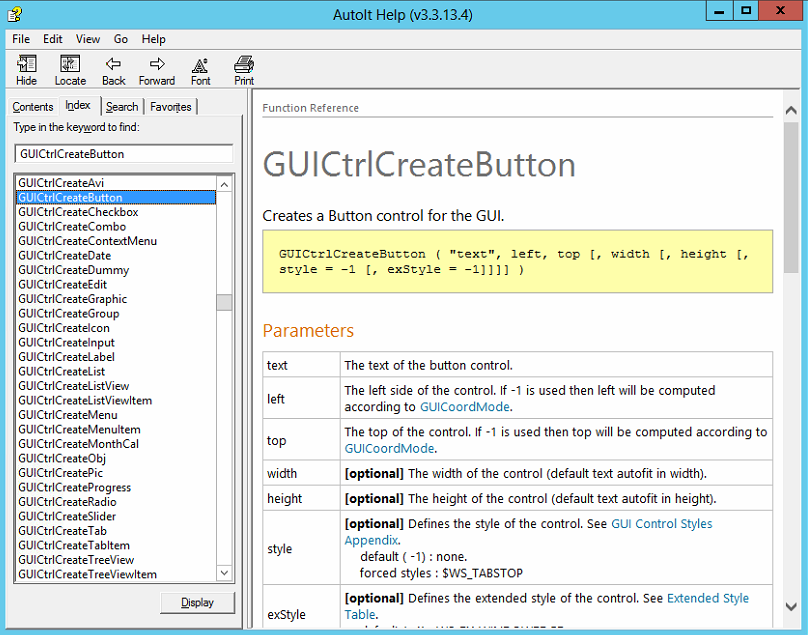Open the File menu
The image size is (808, 635).
point(21,39)
